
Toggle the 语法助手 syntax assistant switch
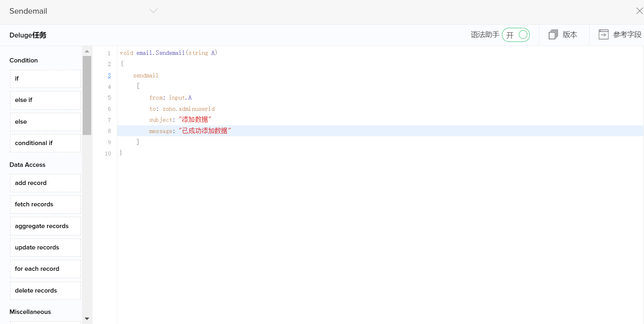[516, 35]
